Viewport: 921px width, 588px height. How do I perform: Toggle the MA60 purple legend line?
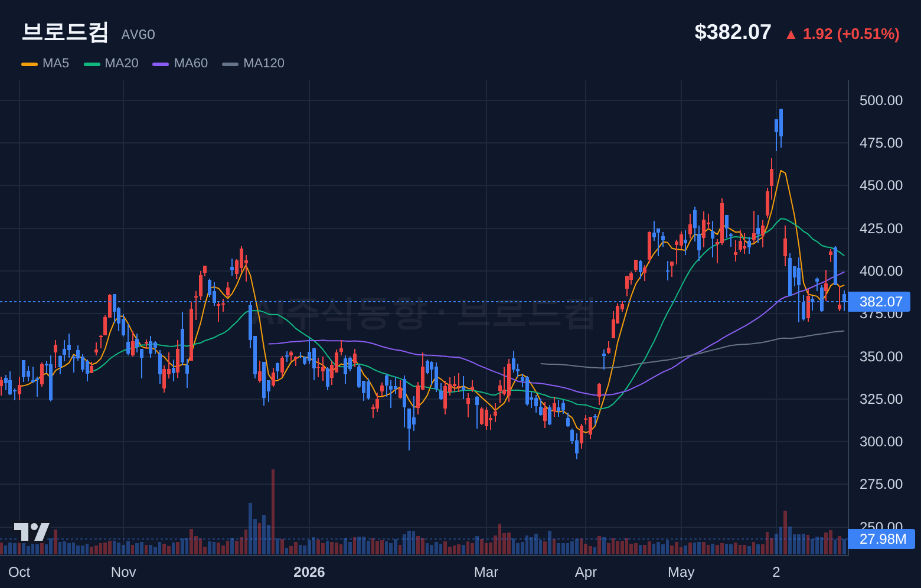(x=161, y=64)
